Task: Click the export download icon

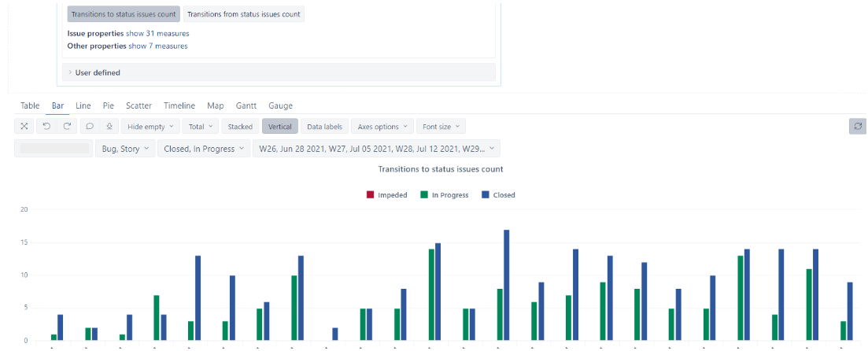Action: coord(109,127)
